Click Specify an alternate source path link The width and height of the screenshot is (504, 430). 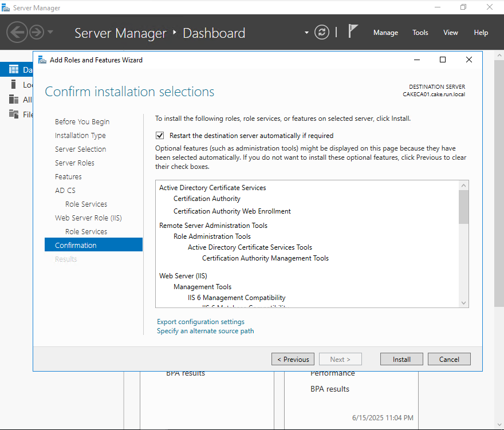[x=205, y=331]
